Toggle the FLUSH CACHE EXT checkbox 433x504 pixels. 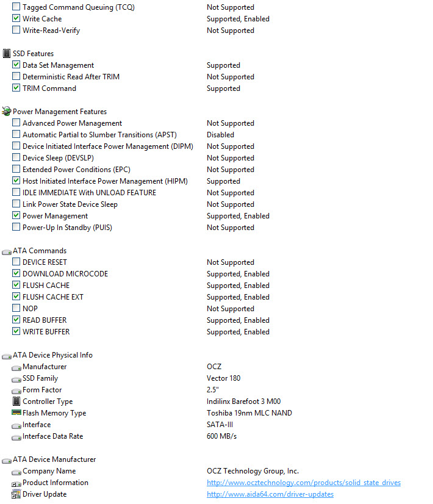pos(16,297)
